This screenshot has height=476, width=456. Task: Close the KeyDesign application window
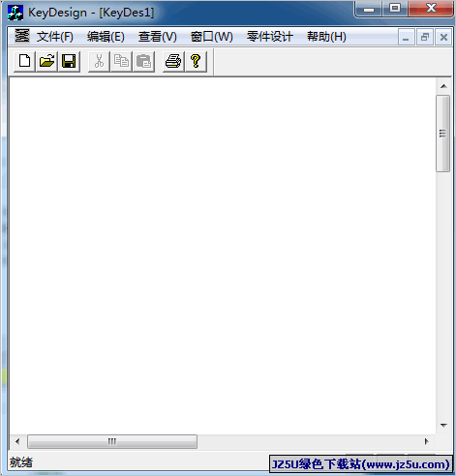(431, 9)
